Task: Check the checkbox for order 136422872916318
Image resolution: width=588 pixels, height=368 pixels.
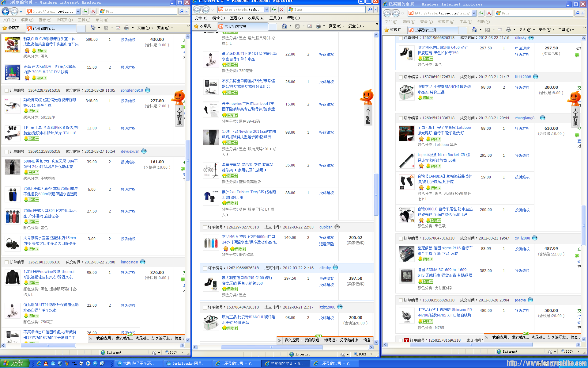Action: (x=7, y=90)
